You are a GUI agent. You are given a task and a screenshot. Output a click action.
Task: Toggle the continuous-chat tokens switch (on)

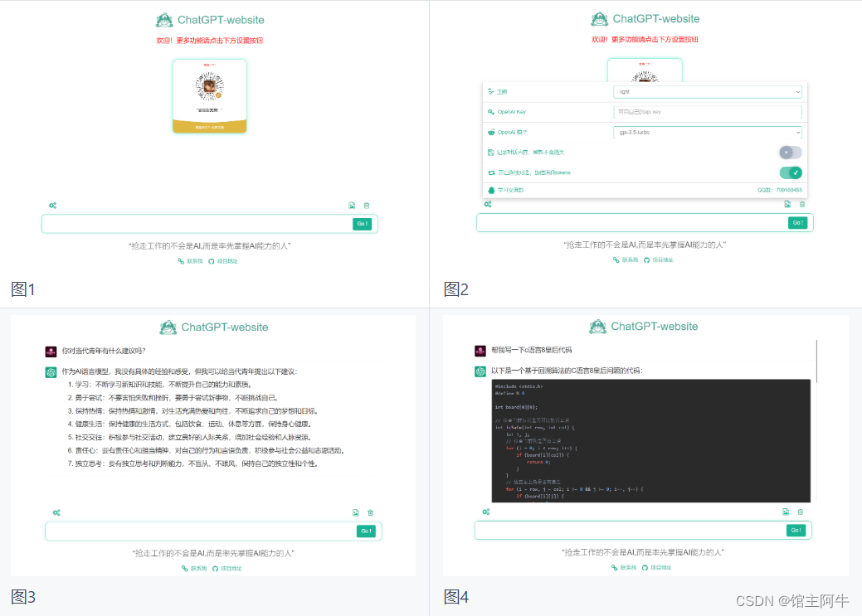[790, 172]
